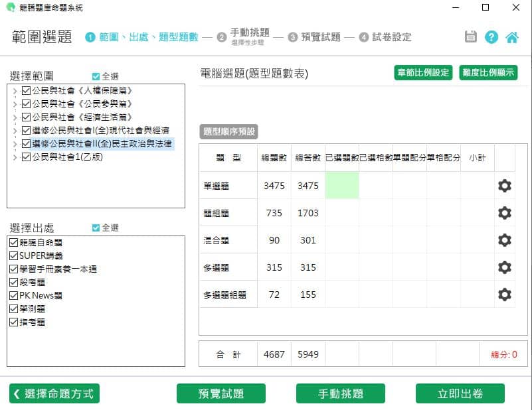Viewport: 532px width, 410px height.
Task: Go to the home icon
Action: tap(511, 37)
